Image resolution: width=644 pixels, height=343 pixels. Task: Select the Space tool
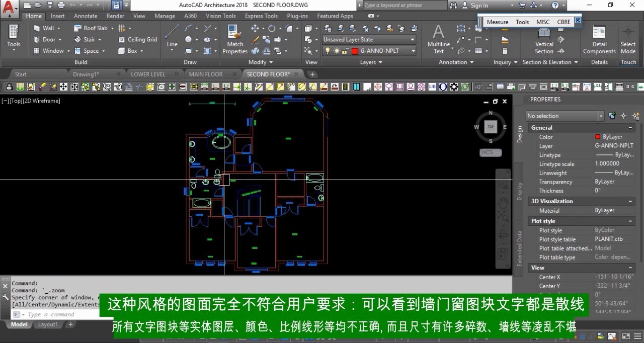coord(89,51)
